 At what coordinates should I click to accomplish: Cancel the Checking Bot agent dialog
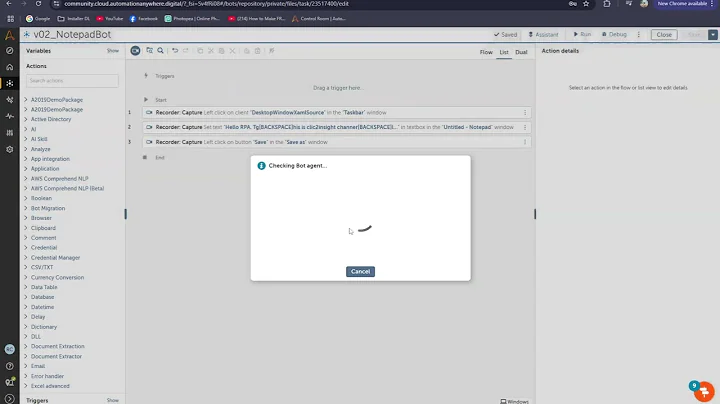click(360, 271)
